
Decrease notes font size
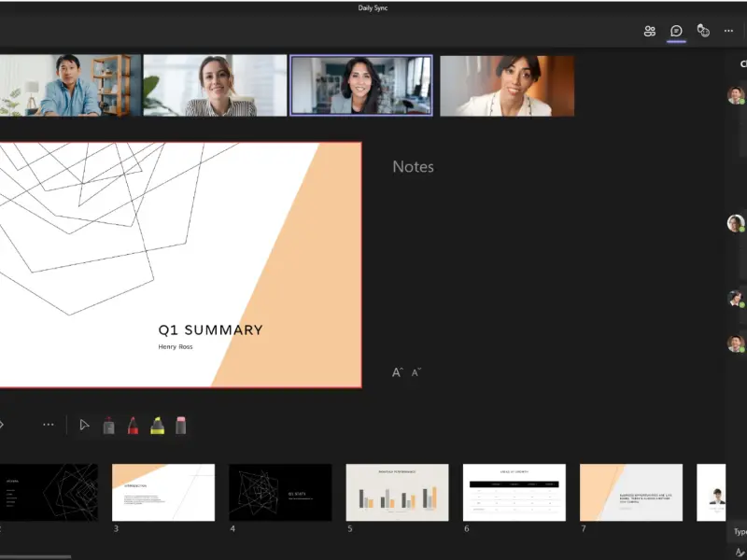coord(416,372)
